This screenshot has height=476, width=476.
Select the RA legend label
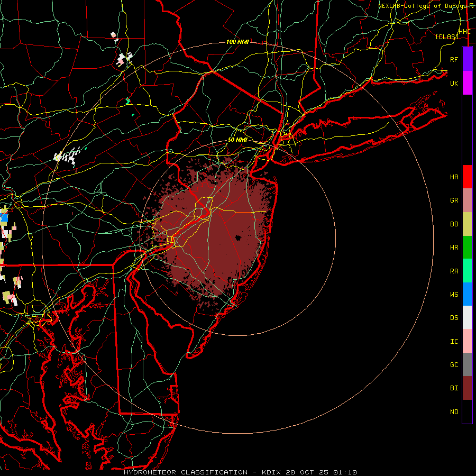pos(454,271)
